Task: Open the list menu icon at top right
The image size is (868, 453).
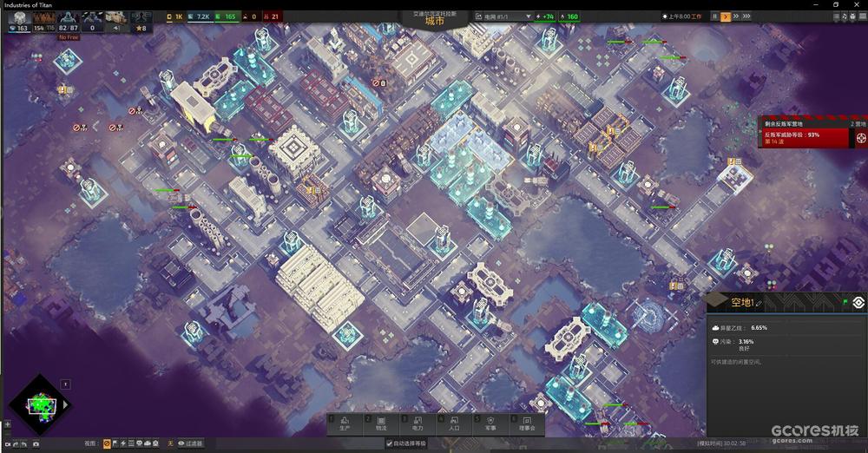Action: [x=837, y=16]
